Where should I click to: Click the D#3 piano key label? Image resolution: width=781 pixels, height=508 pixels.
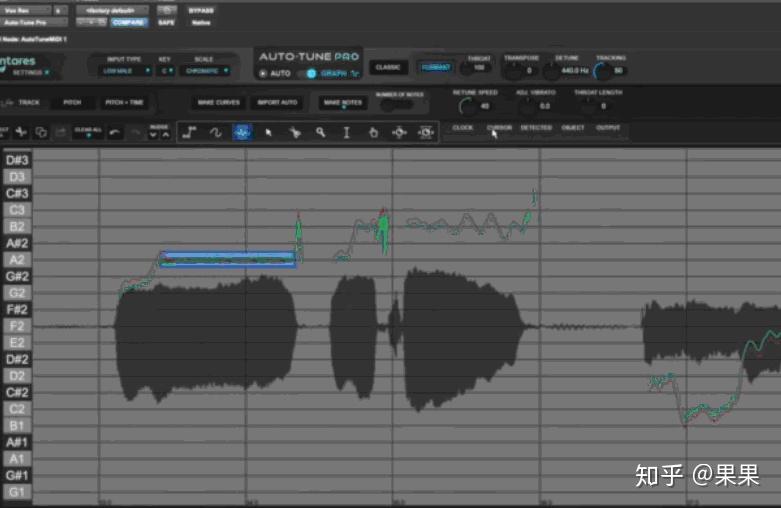(17, 160)
